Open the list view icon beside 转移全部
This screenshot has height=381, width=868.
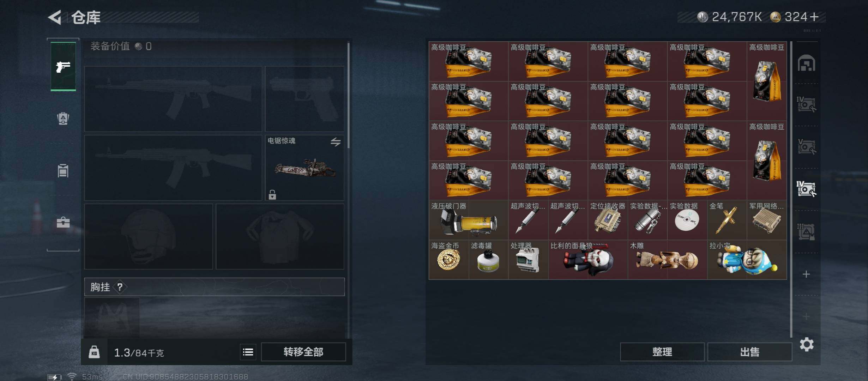click(x=248, y=352)
